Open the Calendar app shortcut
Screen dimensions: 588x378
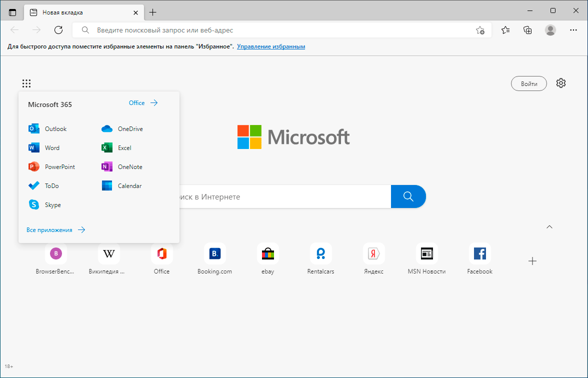coord(122,186)
